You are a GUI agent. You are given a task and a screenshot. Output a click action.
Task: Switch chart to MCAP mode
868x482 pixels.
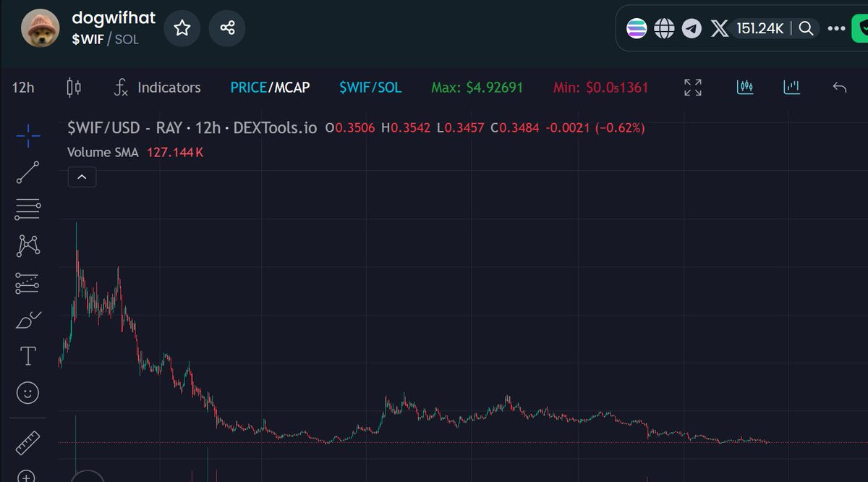291,88
